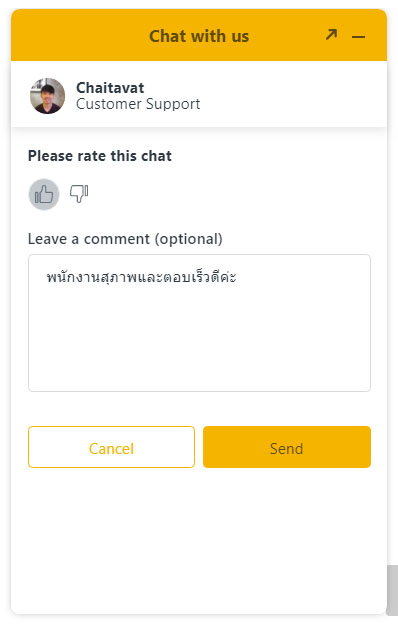The image size is (398, 624).
Task: Select the Customer Support role label
Action: click(x=138, y=104)
